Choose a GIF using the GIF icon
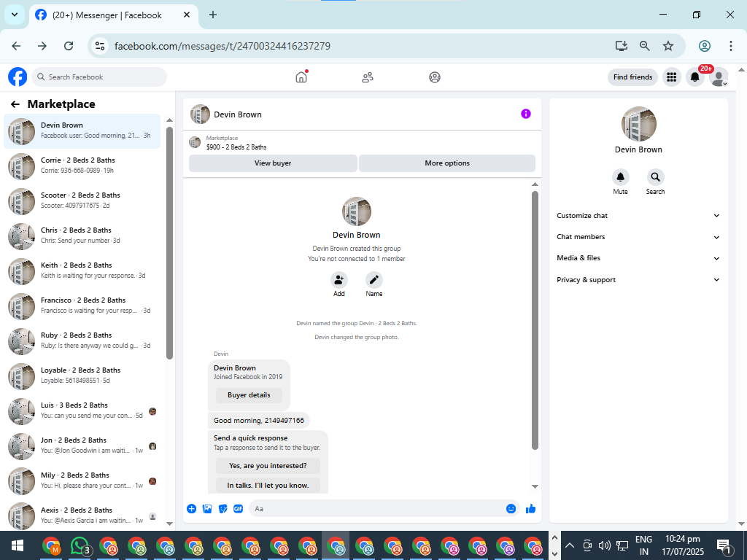747x560 pixels. point(239,508)
